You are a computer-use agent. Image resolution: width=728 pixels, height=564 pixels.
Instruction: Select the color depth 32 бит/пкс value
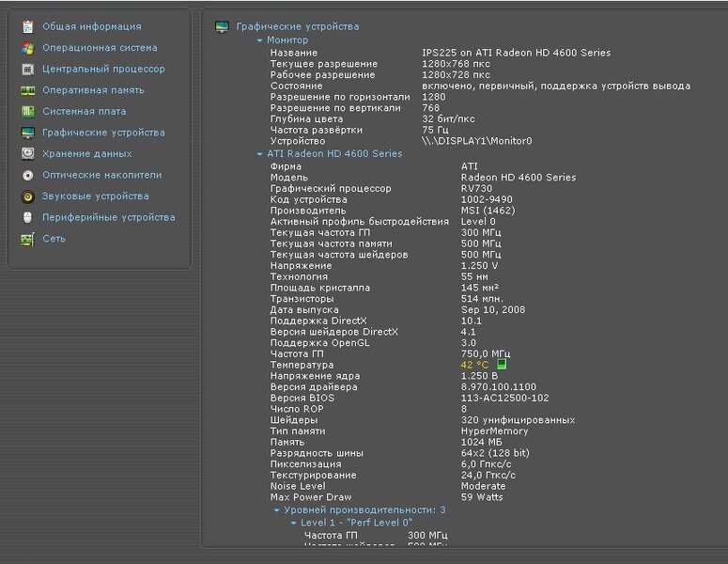(448, 118)
